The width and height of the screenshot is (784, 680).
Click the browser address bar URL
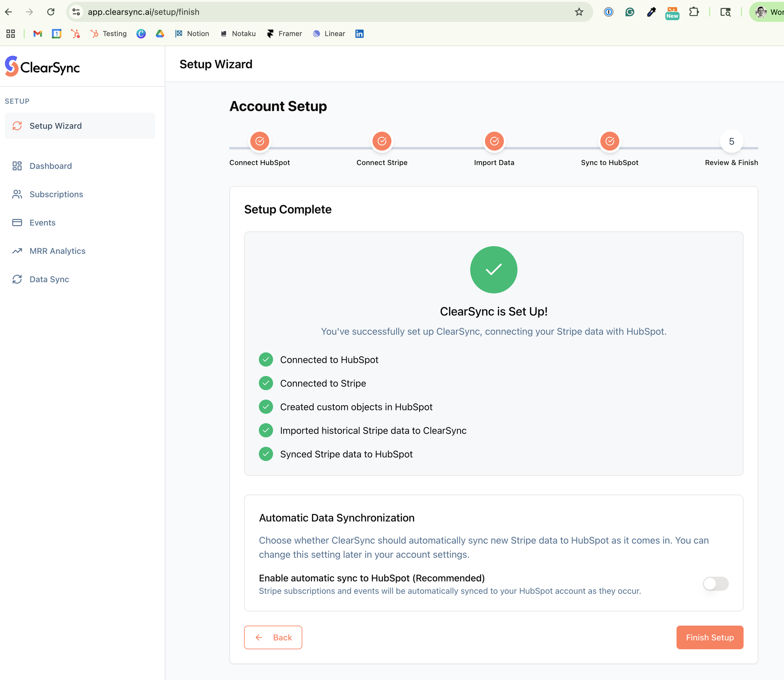144,12
